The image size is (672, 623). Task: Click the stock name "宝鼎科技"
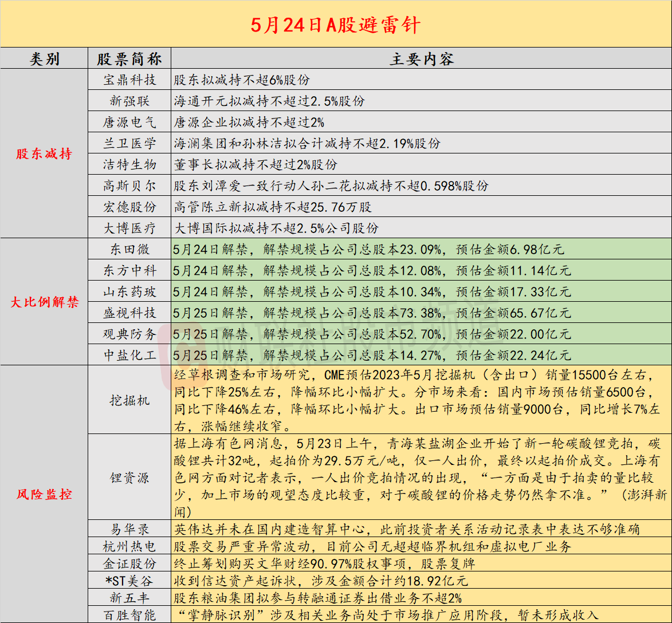coord(129,80)
